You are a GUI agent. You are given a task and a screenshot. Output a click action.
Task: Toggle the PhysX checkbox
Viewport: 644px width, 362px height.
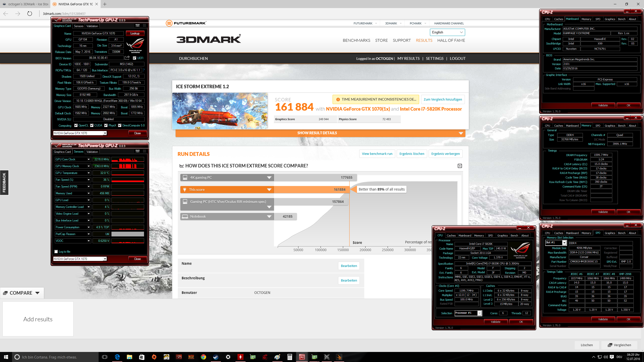pos(106,125)
